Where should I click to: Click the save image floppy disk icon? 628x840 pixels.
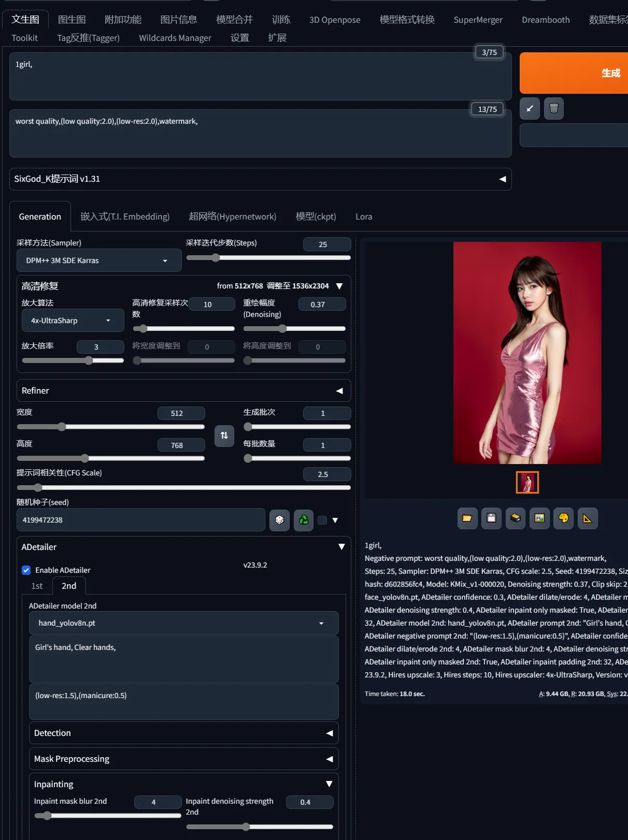(x=491, y=518)
